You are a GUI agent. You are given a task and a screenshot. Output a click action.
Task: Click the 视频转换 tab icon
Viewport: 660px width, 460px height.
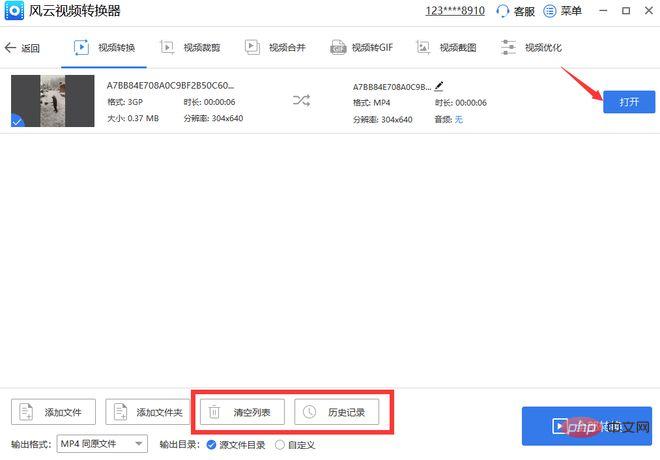click(81, 47)
